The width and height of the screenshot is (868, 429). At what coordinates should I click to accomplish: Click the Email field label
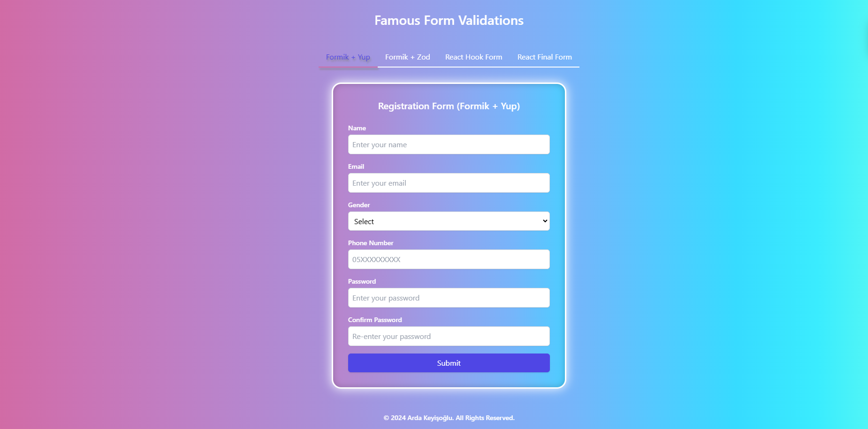pyautogui.click(x=356, y=166)
